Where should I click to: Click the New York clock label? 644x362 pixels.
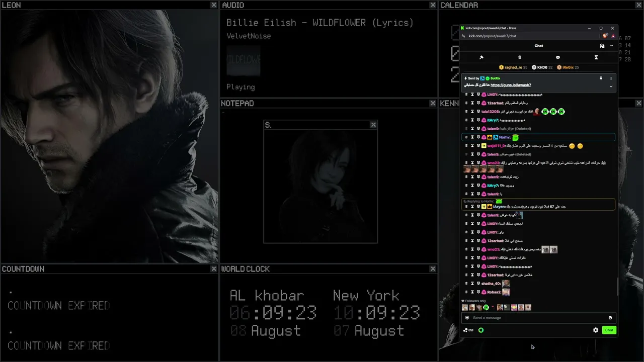[x=366, y=296]
